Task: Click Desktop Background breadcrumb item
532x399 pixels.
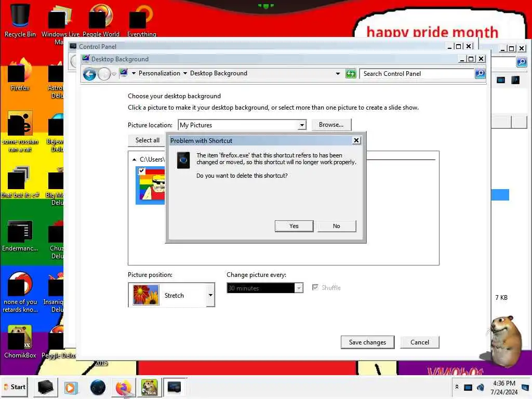Action: click(x=219, y=73)
